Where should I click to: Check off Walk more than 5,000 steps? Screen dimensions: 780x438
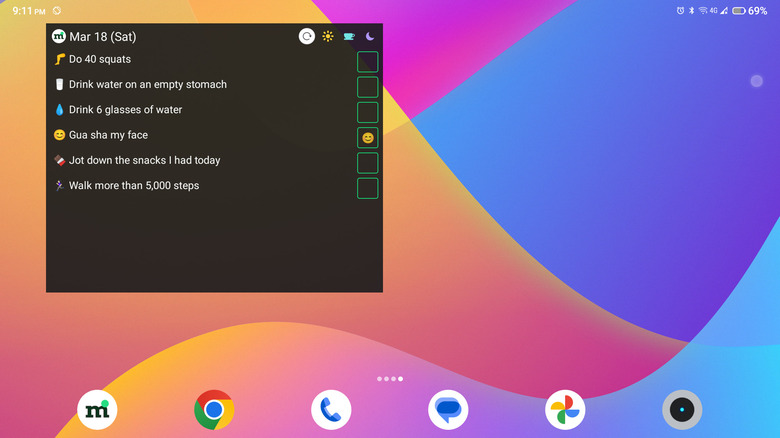pyautogui.click(x=368, y=189)
